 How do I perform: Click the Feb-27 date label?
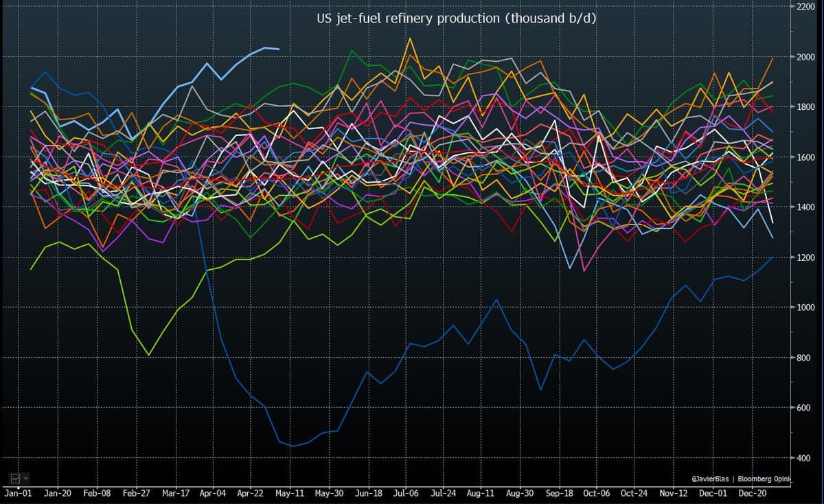pyautogui.click(x=136, y=493)
